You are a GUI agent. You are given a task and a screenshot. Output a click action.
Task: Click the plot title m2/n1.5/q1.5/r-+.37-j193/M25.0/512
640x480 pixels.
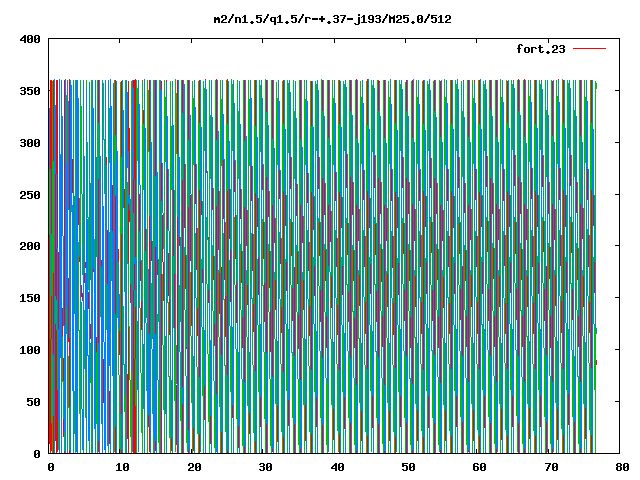click(333, 20)
